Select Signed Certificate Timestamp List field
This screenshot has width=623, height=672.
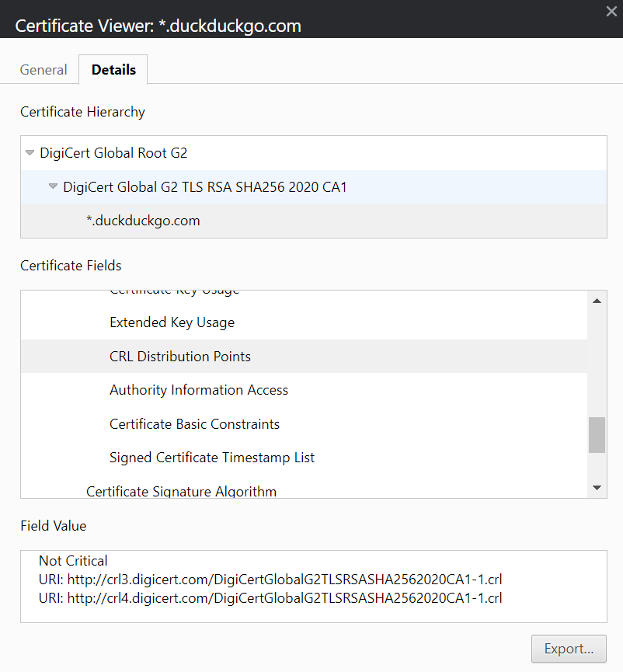click(x=304, y=458)
